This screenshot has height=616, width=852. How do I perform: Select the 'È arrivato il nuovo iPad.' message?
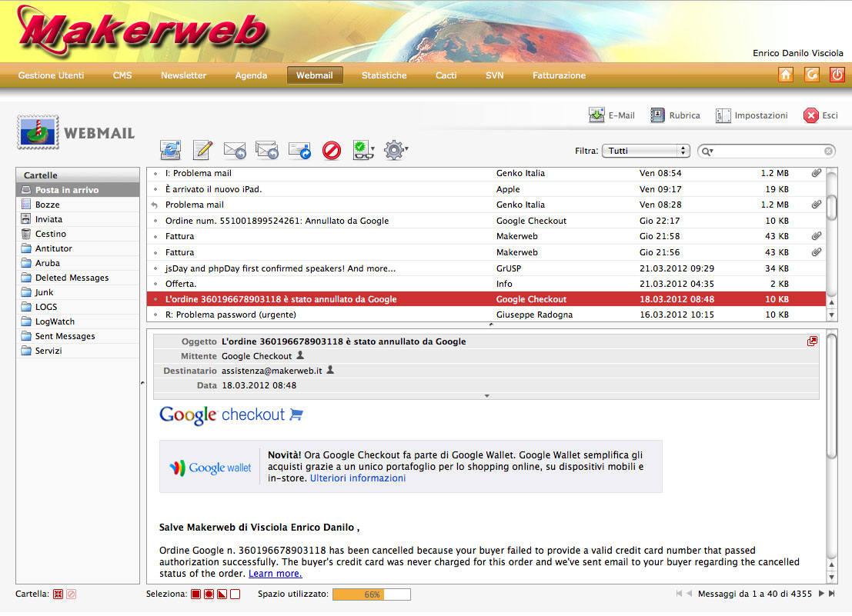coord(486,189)
